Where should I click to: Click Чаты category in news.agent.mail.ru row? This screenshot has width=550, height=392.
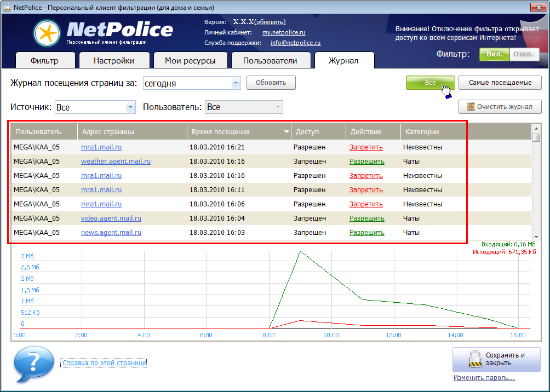[411, 233]
